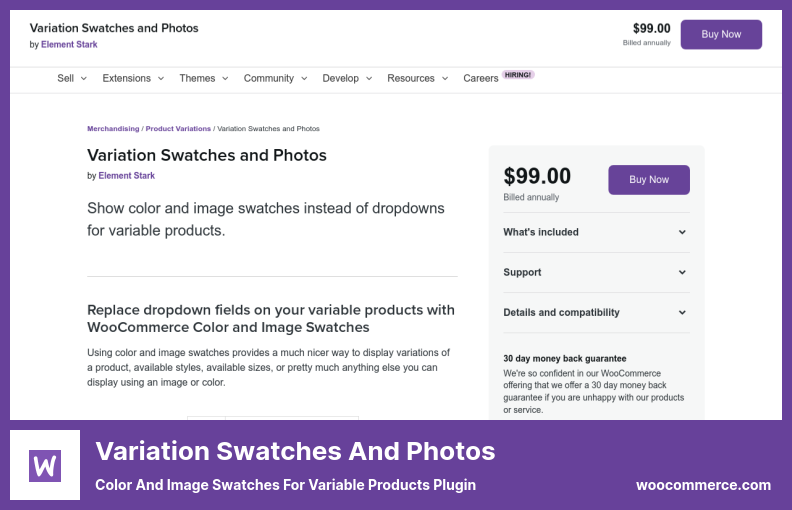Click the arrow next to Themes
The height and width of the screenshot is (510, 792).
click(x=225, y=78)
